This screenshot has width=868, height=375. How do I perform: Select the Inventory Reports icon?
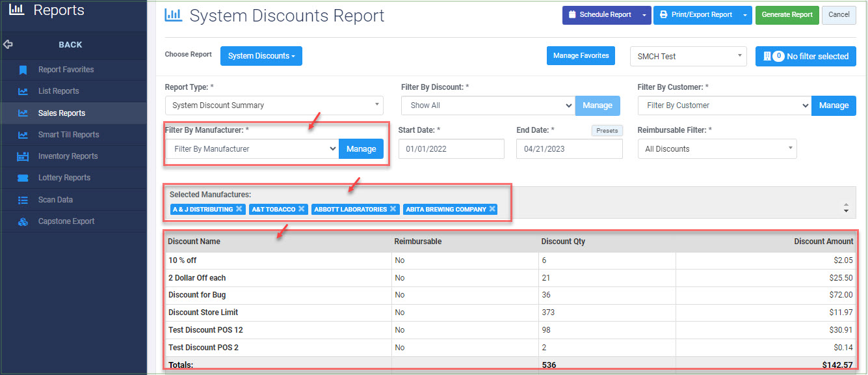click(x=23, y=156)
